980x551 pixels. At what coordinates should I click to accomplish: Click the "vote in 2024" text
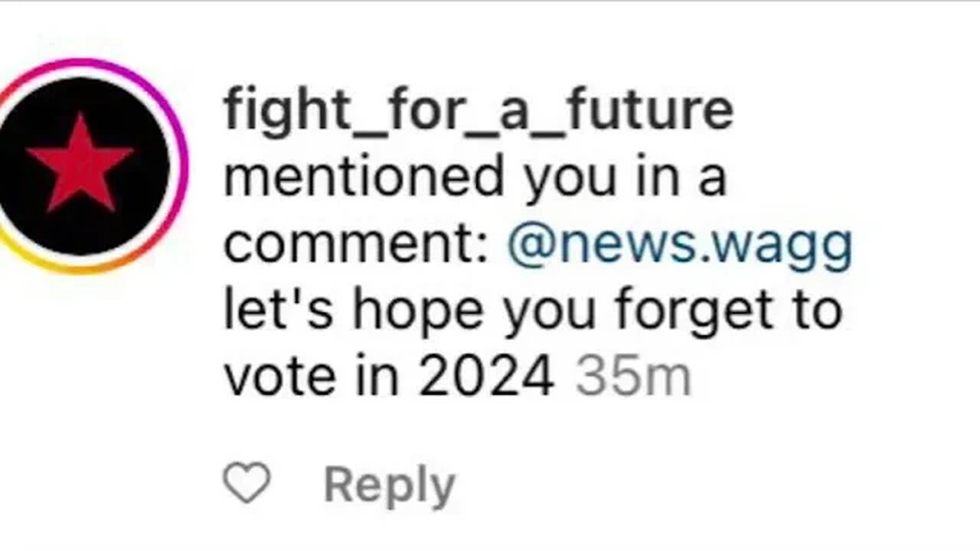388,377
